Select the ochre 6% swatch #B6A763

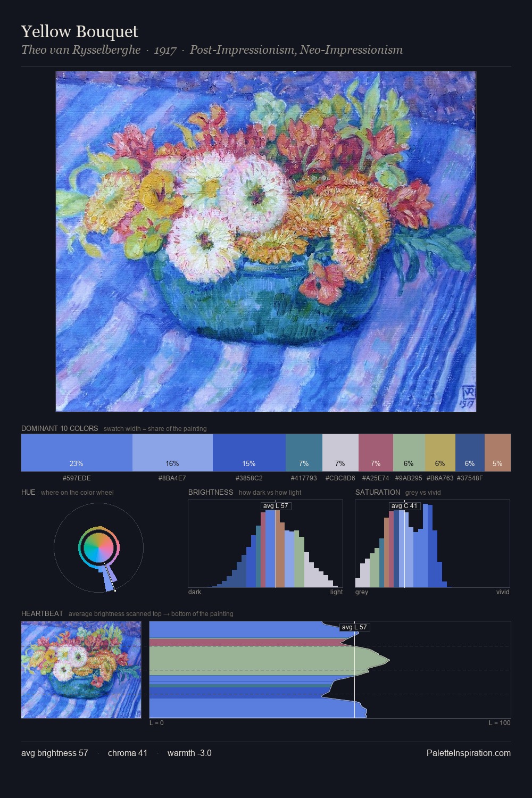pos(440,453)
